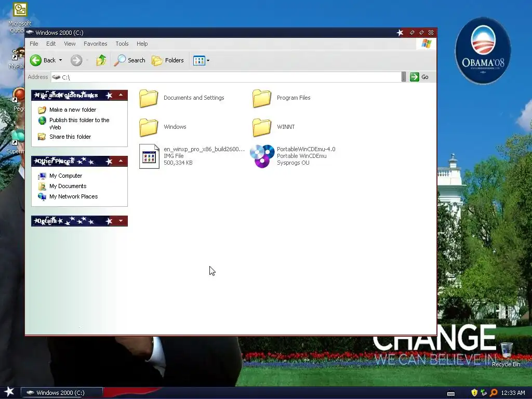
Task: Click the My Network Places icon
Action: [x=42, y=197]
